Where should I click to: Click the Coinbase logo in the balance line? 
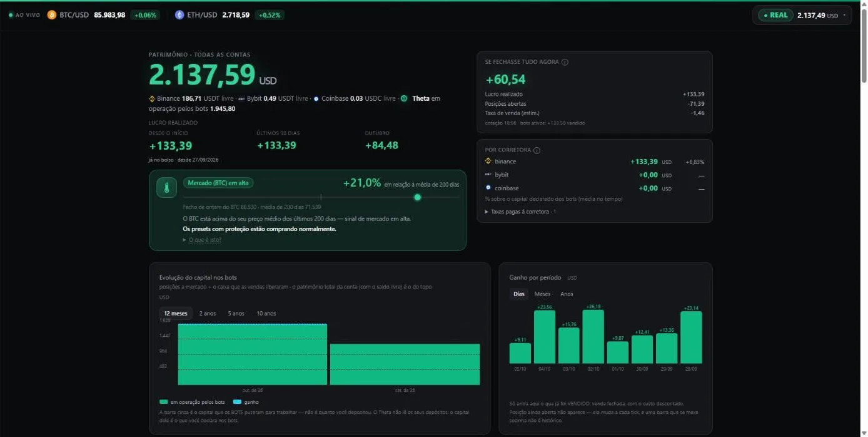point(316,98)
